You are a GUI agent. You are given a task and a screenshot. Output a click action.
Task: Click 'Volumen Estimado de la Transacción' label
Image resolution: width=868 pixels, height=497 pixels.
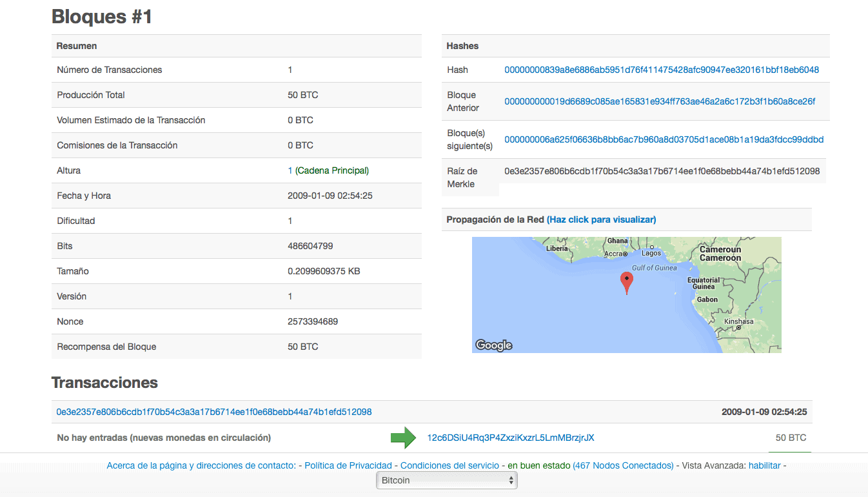pos(131,120)
